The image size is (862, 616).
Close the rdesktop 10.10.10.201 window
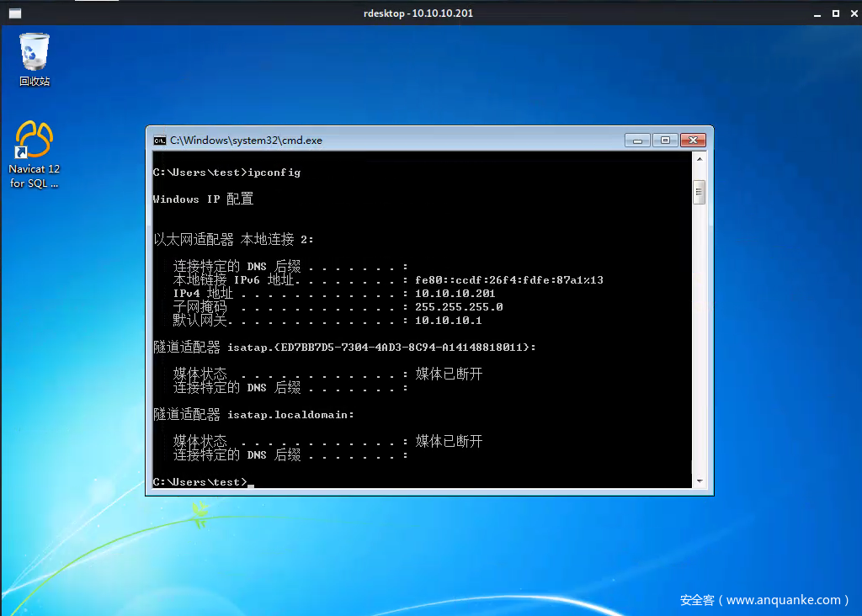(852, 13)
